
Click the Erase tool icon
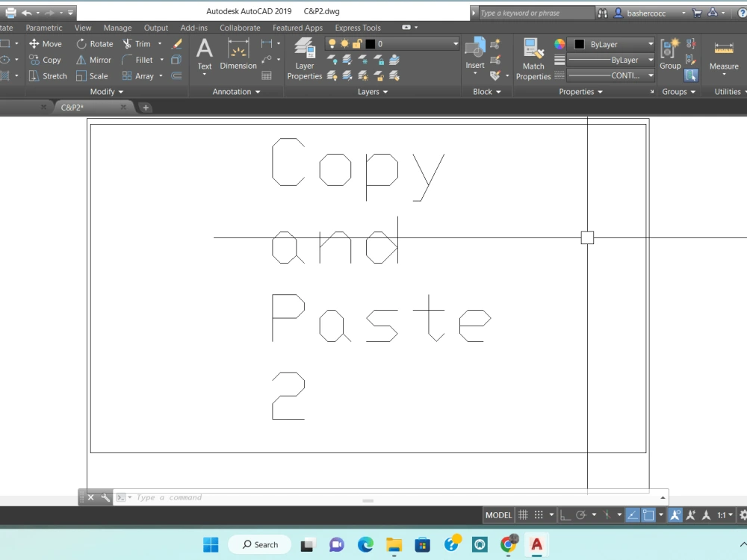click(177, 44)
